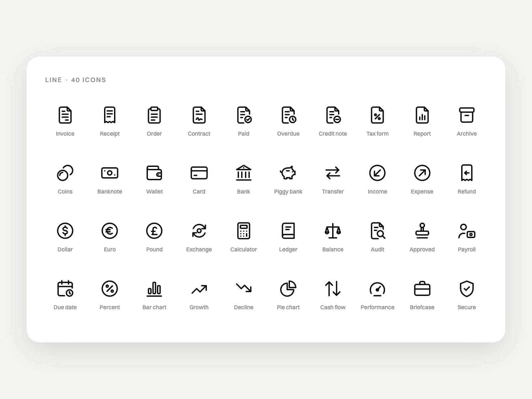Select the Euro coin icon
Viewport: 532px width, 399px height.
click(x=110, y=231)
